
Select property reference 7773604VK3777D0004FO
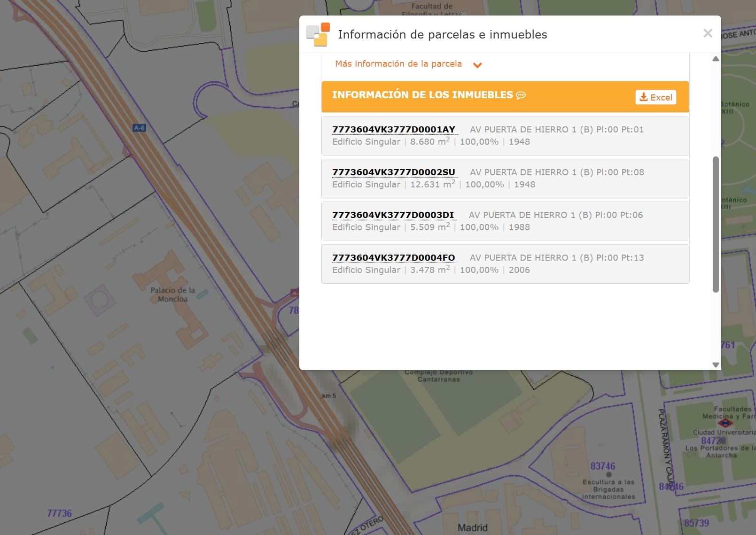tap(394, 258)
